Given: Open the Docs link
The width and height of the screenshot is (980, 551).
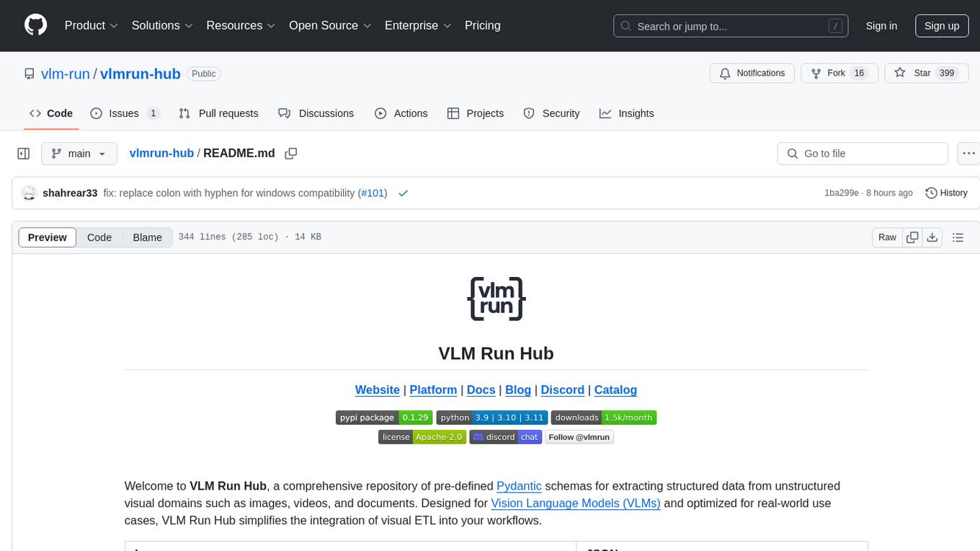Looking at the screenshot, I should point(481,389).
